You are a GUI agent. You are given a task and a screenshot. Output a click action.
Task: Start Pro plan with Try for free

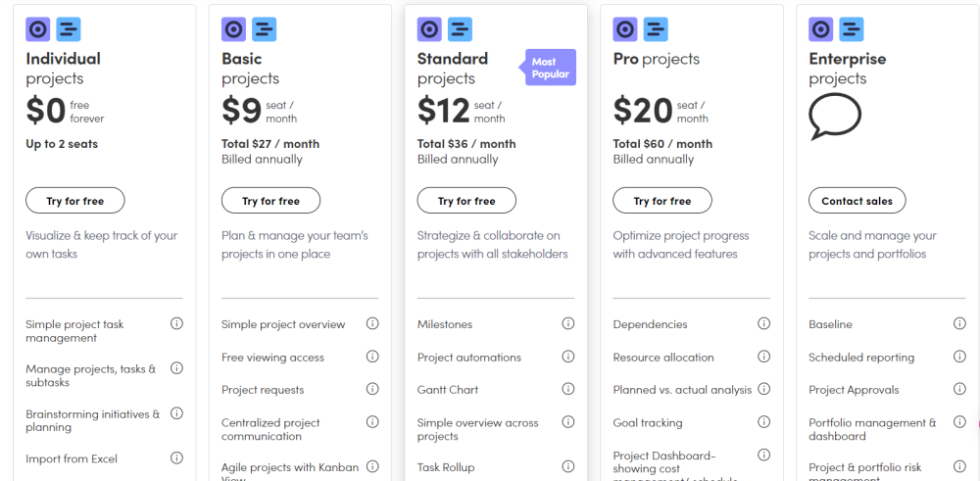(662, 201)
